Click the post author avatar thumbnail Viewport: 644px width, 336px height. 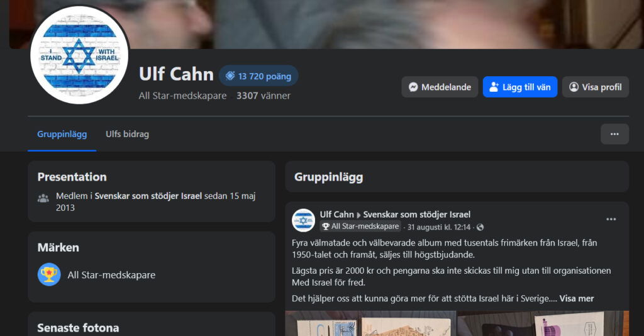point(303,221)
